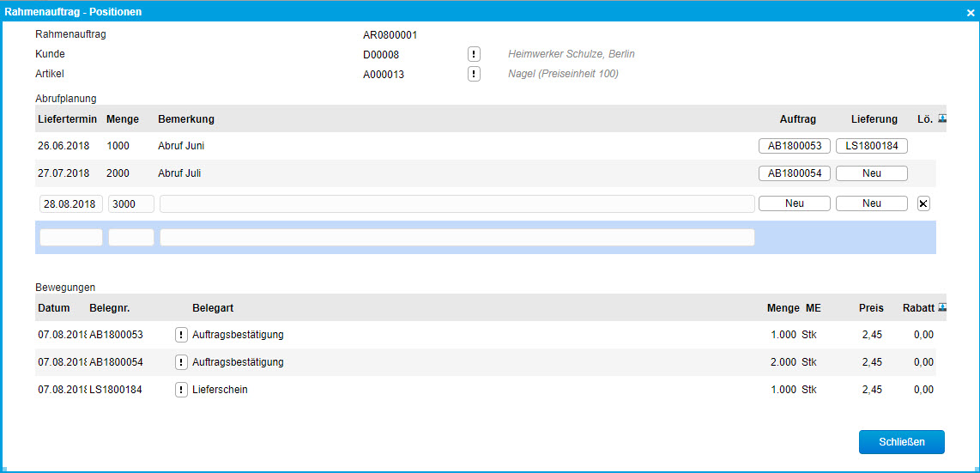Select Abruf Juli remark

coord(179,173)
